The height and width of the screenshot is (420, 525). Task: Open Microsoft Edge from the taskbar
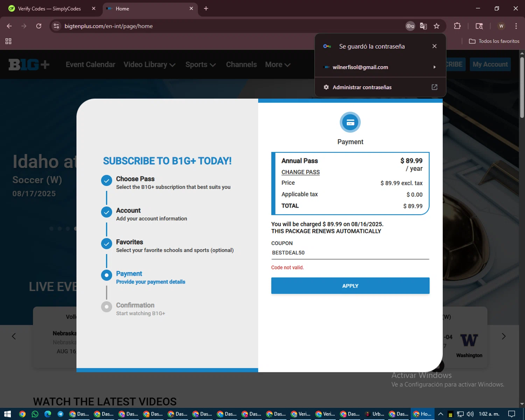click(x=48, y=414)
